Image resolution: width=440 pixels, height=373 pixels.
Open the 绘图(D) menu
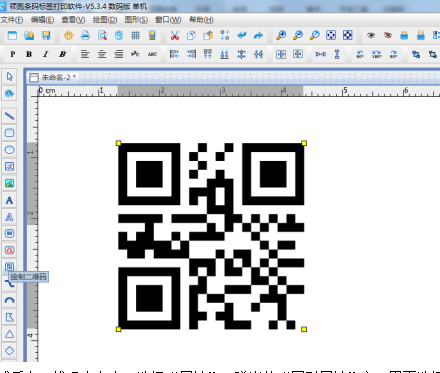(105, 20)
